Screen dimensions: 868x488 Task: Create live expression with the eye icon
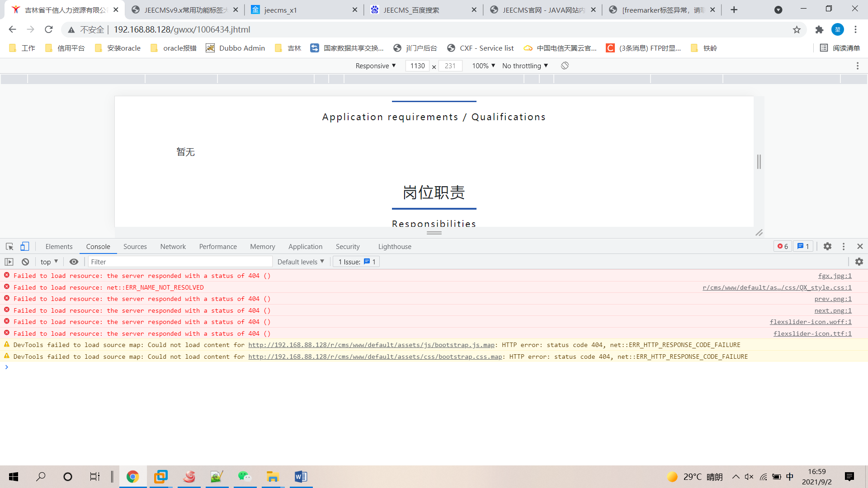[74, 262]
